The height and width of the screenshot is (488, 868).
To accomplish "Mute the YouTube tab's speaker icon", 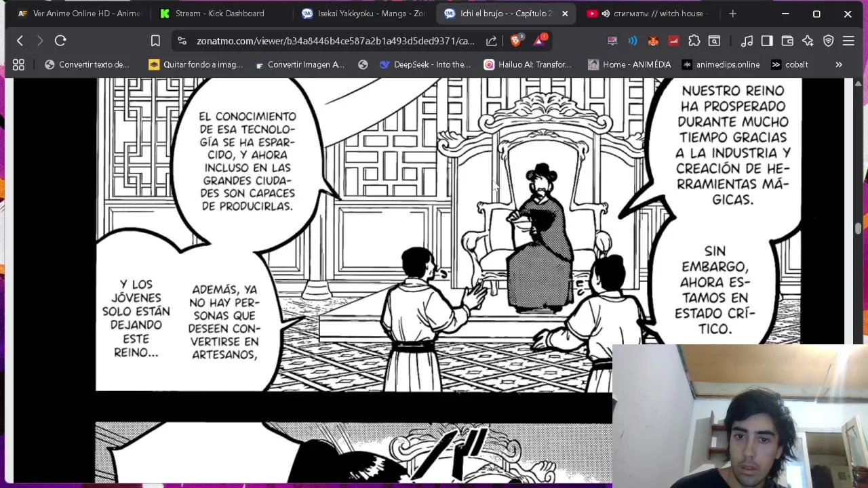I will point(606,14).
